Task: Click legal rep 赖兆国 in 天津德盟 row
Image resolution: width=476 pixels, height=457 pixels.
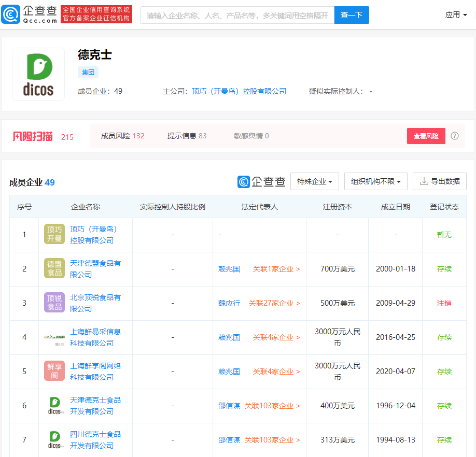Action: pos(229,269)
